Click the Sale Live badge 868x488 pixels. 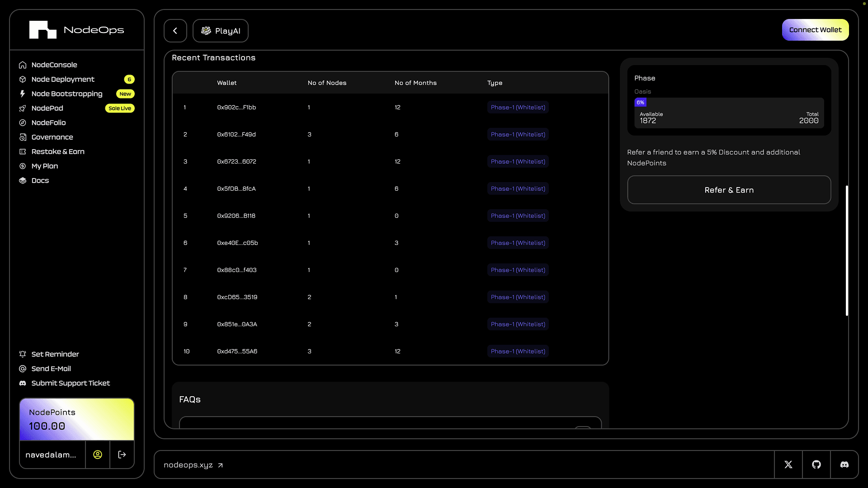tap(120, 108)
